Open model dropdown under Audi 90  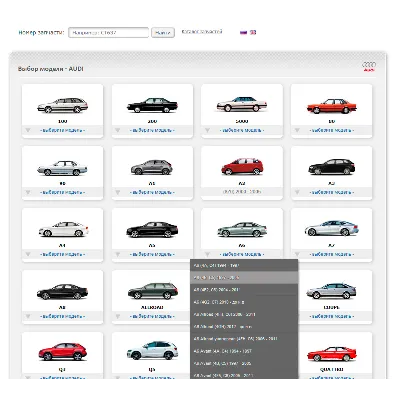point(62,192)
